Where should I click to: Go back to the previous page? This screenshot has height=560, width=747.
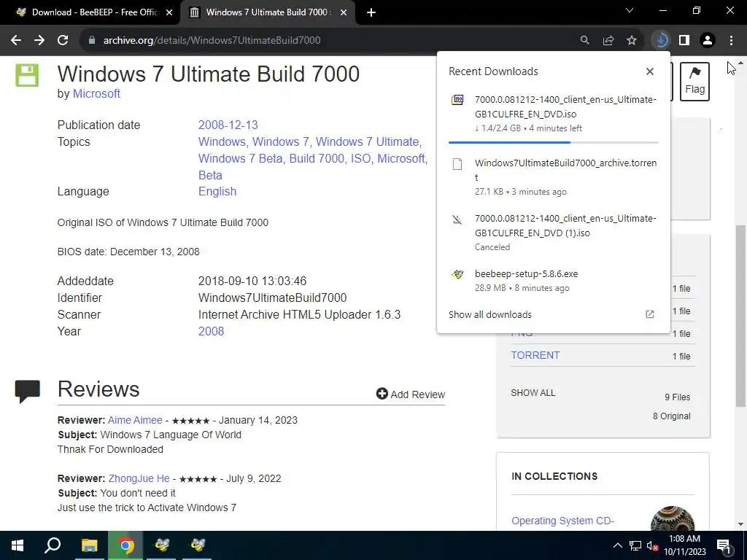click(16, 41)
